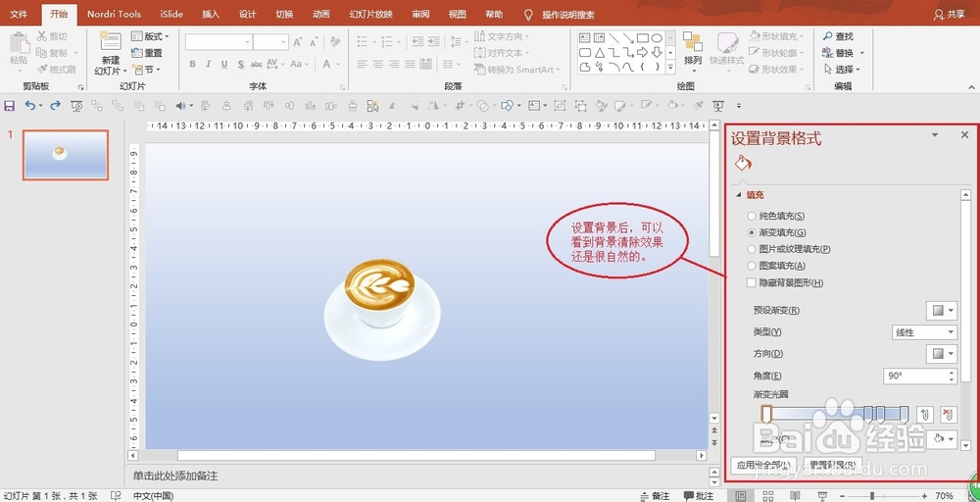
Task: Open the audio speaker icon in quick toolbar
Action: coord(181,106)
